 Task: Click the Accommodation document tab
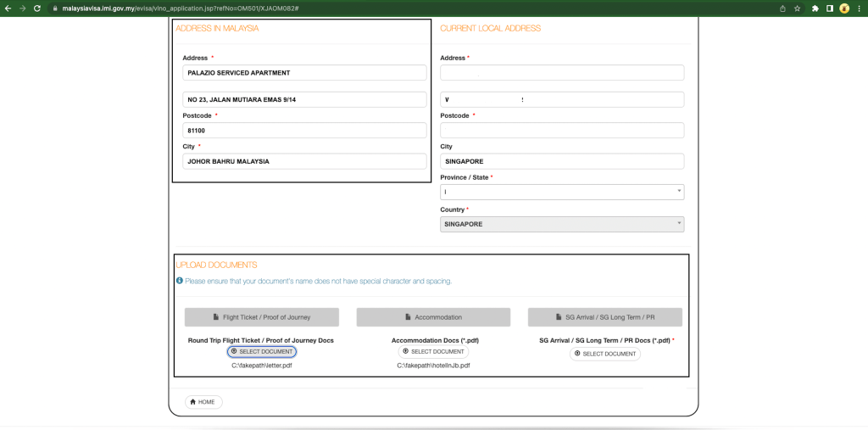[433, 317]
